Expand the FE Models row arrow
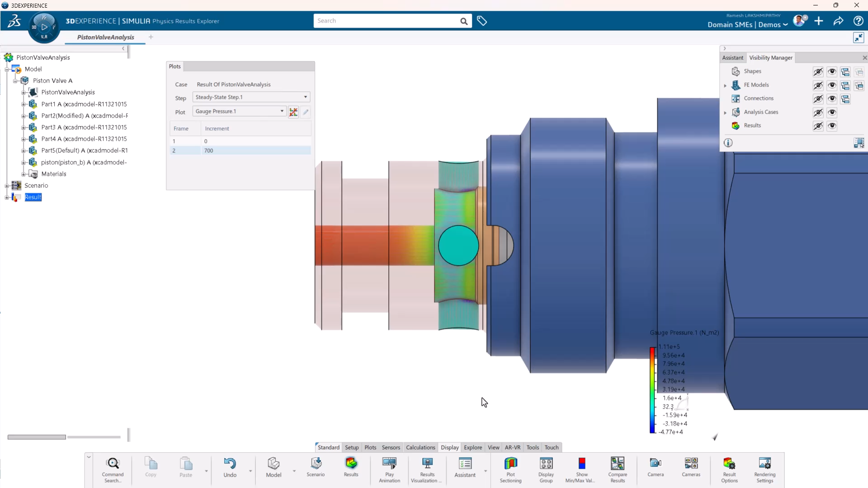This screenshot has height=488, width=868. click(x=725, y=85)
